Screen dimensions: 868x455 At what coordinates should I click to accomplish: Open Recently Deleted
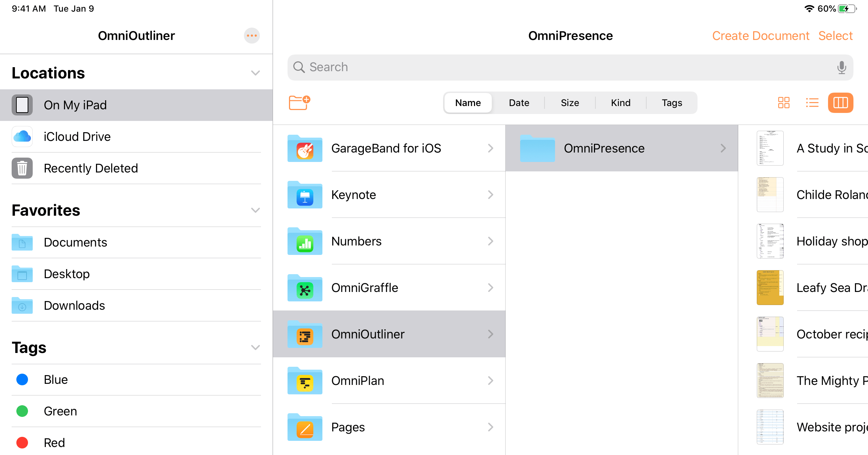136,168
